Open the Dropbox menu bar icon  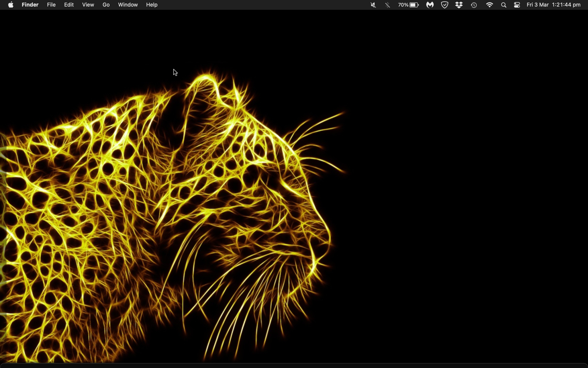point(459,5)
